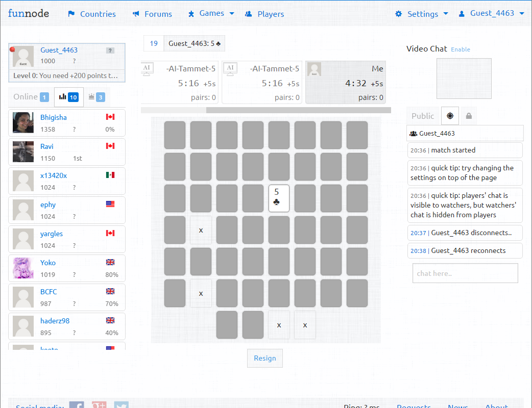Switch to the rankings bar-chart tab
The image size is (532, 408).
(69, 97)
